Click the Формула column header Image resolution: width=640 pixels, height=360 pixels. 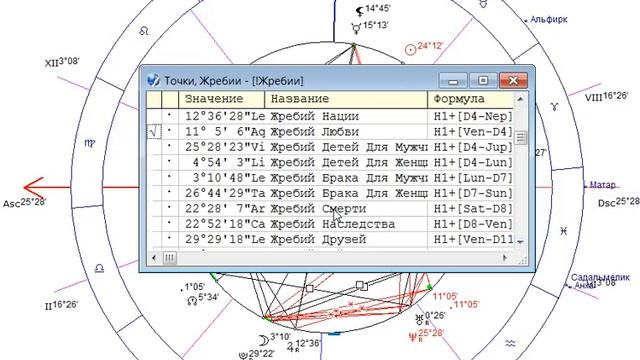pos(470,99)
